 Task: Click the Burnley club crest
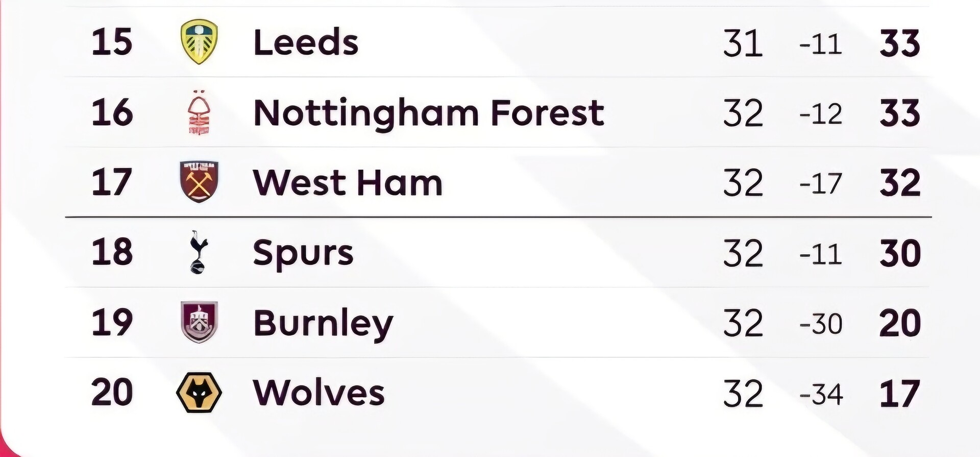199,322
